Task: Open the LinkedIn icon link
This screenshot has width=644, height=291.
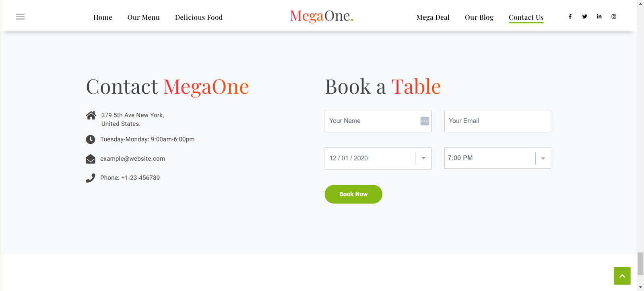Action: click(599, 16)
